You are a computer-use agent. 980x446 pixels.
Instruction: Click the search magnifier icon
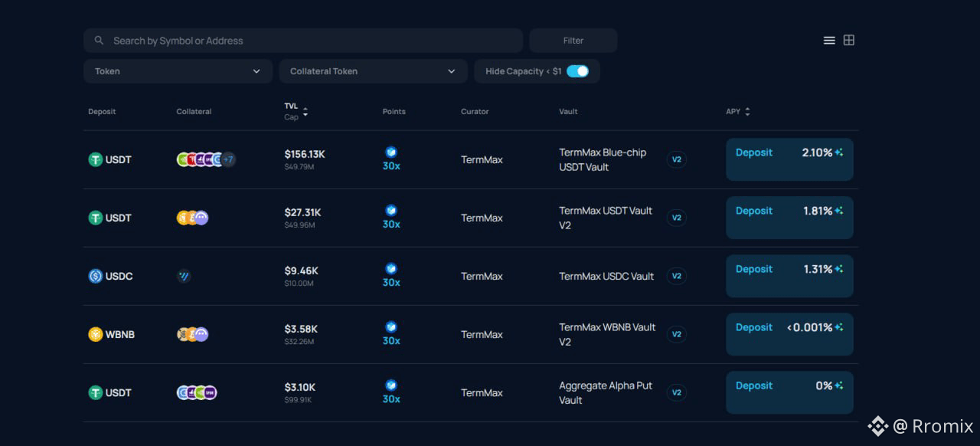click(x=99, y=41)
